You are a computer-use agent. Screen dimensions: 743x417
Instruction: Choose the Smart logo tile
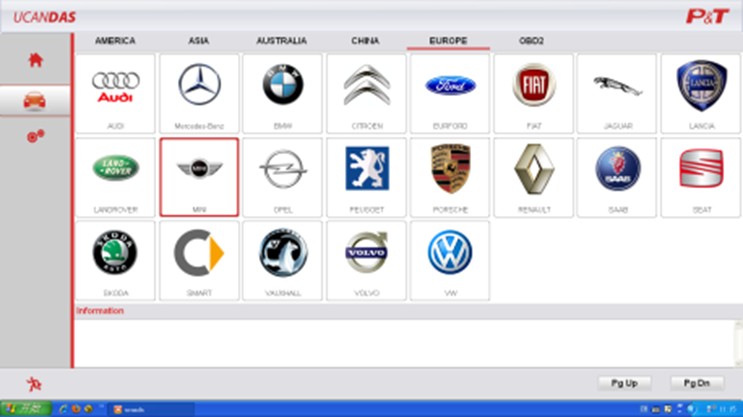pyautogui.click(x=199, y=261)
